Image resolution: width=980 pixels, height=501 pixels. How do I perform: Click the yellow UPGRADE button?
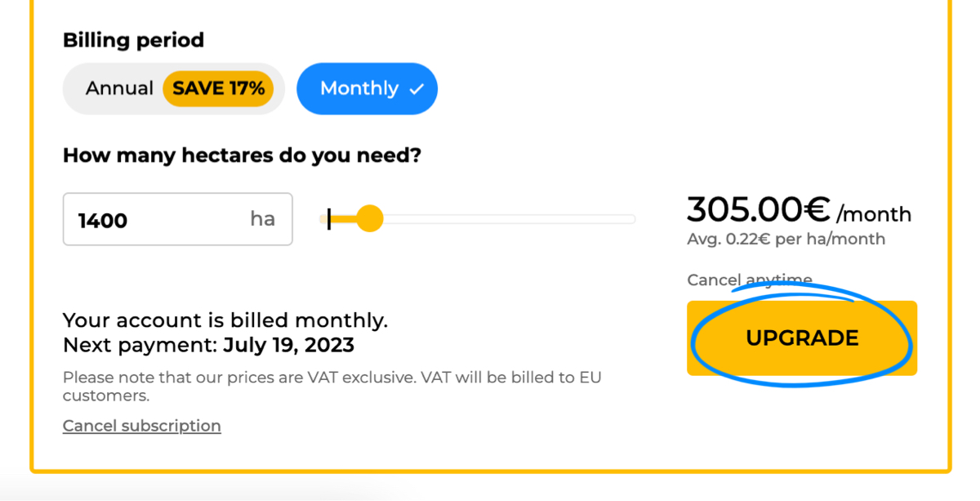802,338
